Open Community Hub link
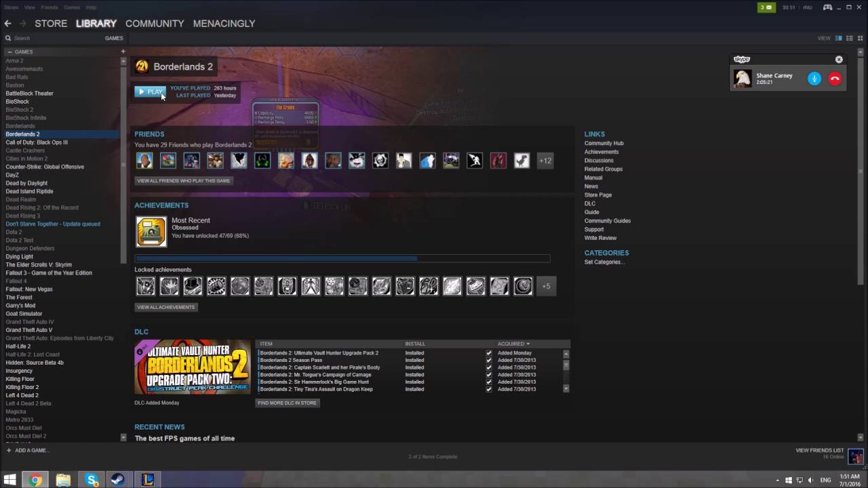The width and height of the screenshot is (868, 488). click(x=604, y=144)
